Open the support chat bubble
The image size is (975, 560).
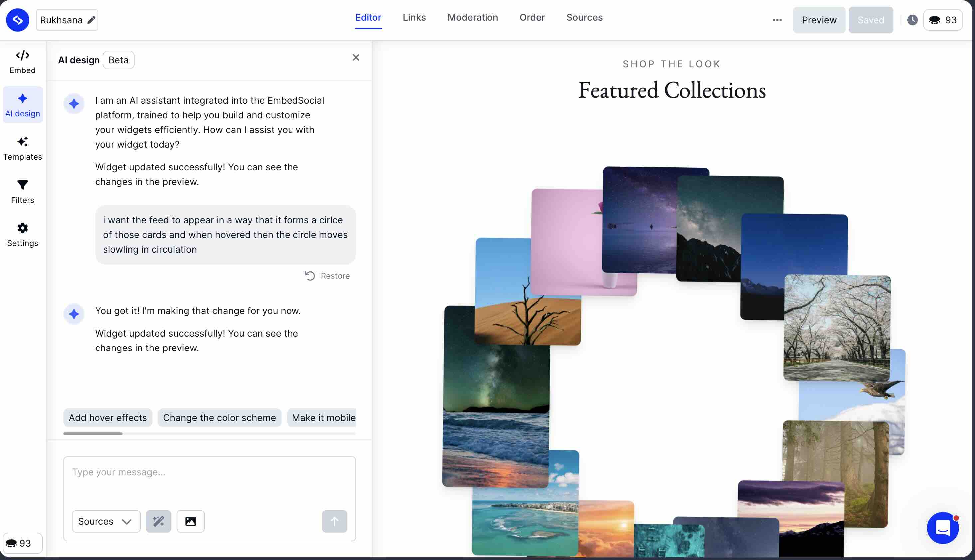click(x=943, y=528)
